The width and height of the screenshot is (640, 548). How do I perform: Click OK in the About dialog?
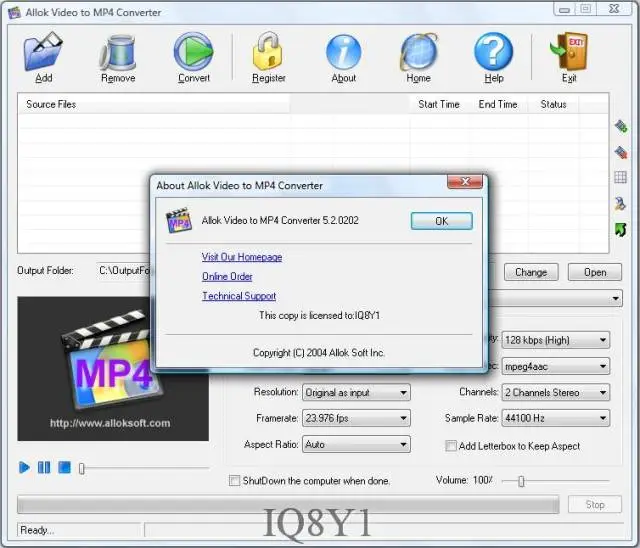pyautogui.click(x=442, y=221)
